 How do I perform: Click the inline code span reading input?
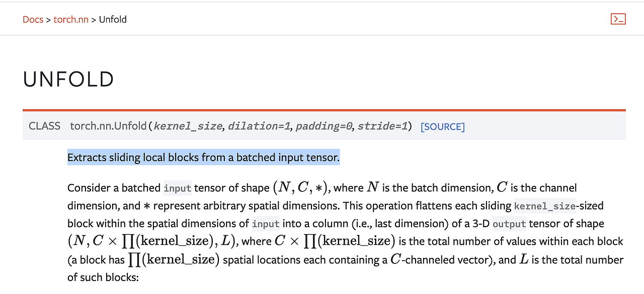click(x=177, y=187)
